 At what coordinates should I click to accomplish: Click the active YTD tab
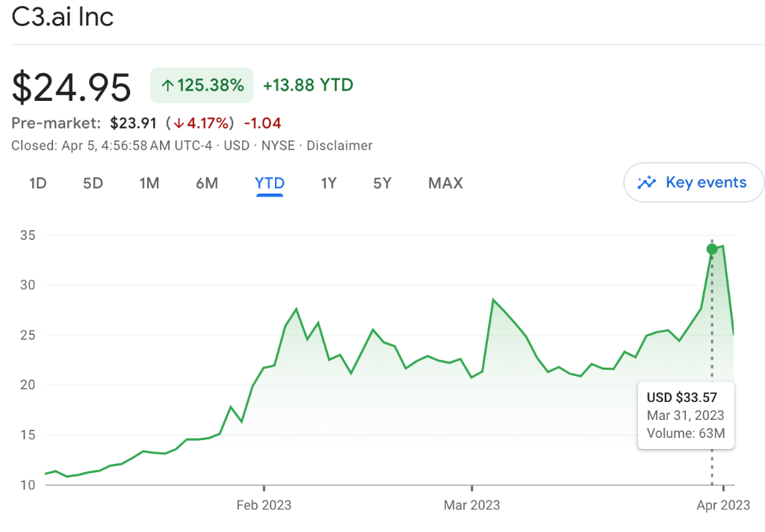click(269, 183)
